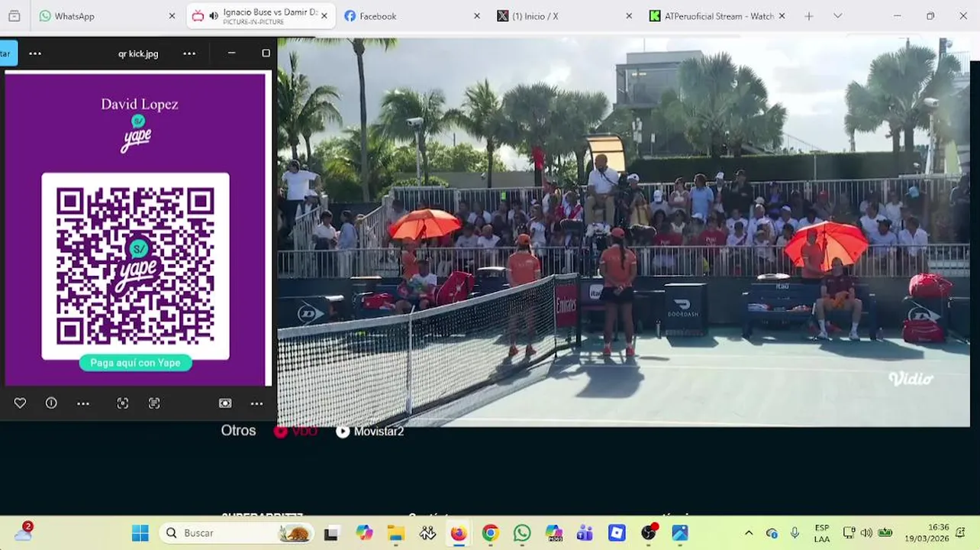Select the Ignacio Buse vs Damir tab
This screenshot has width=980, height=550.
point(260,16)
